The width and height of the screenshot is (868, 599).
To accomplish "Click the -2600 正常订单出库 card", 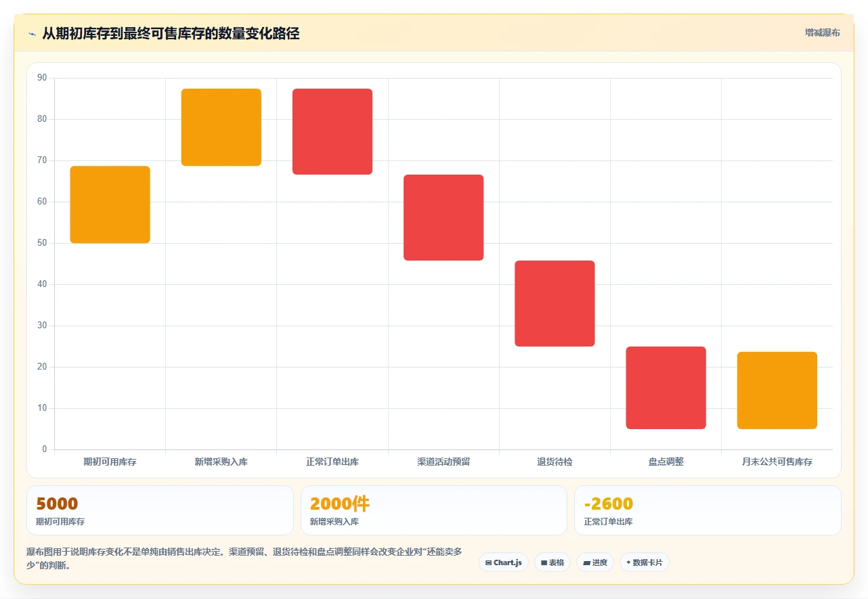I will (708, 510).
